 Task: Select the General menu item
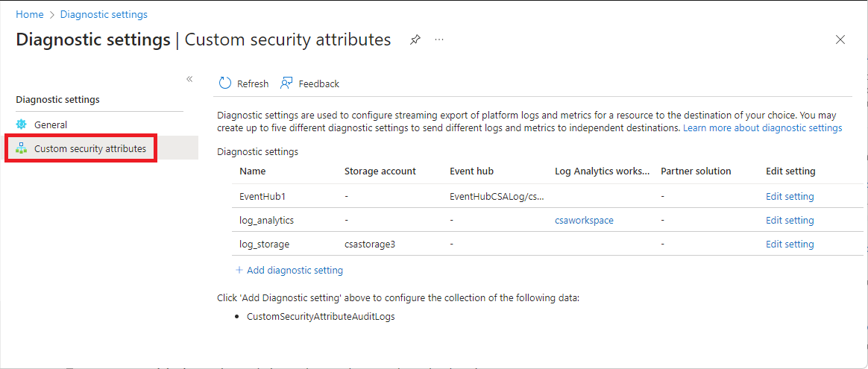click(51, 124)
